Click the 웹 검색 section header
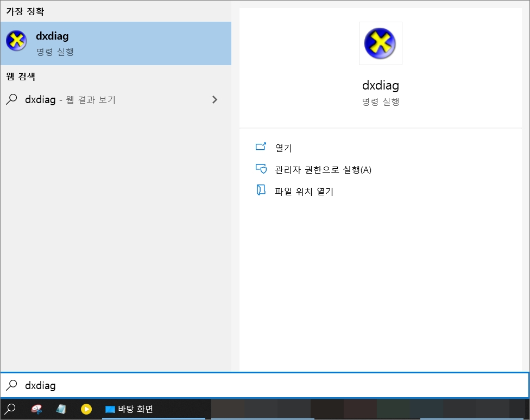 coord(21,77)
